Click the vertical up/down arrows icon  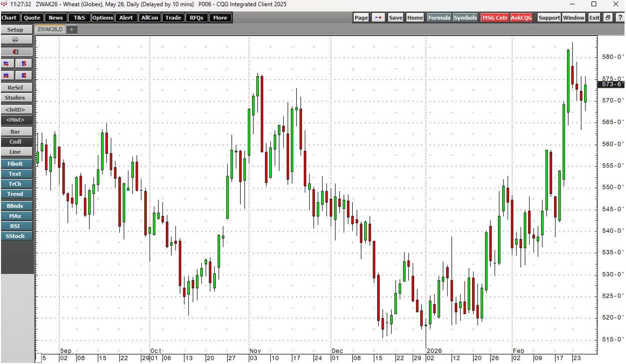(23, 63)
